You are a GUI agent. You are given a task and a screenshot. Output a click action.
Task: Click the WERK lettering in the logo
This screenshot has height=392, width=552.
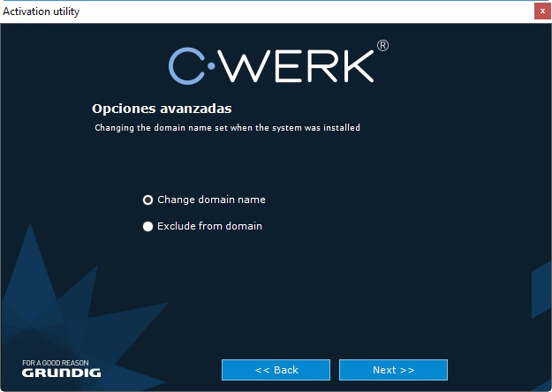coord(302,67)
